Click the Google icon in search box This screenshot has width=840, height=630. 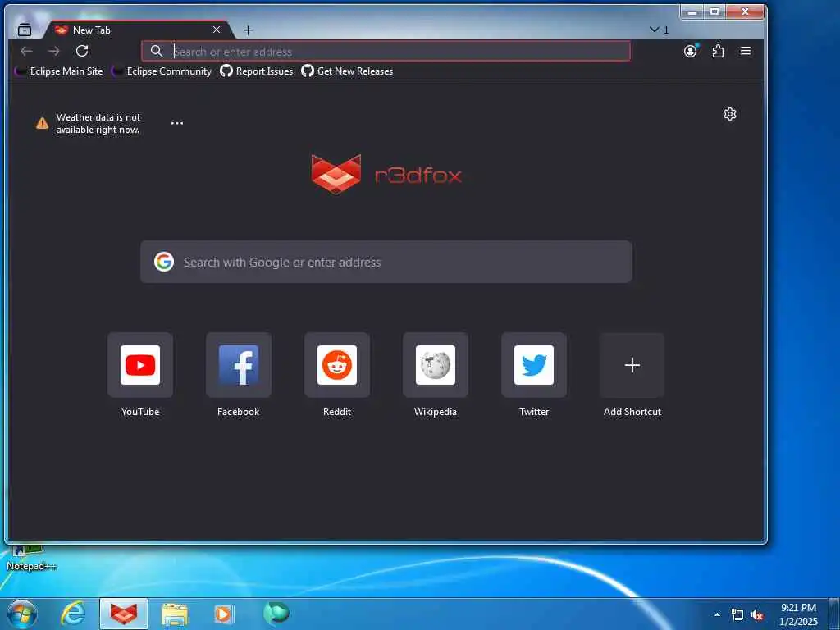[x=164, y=262]
